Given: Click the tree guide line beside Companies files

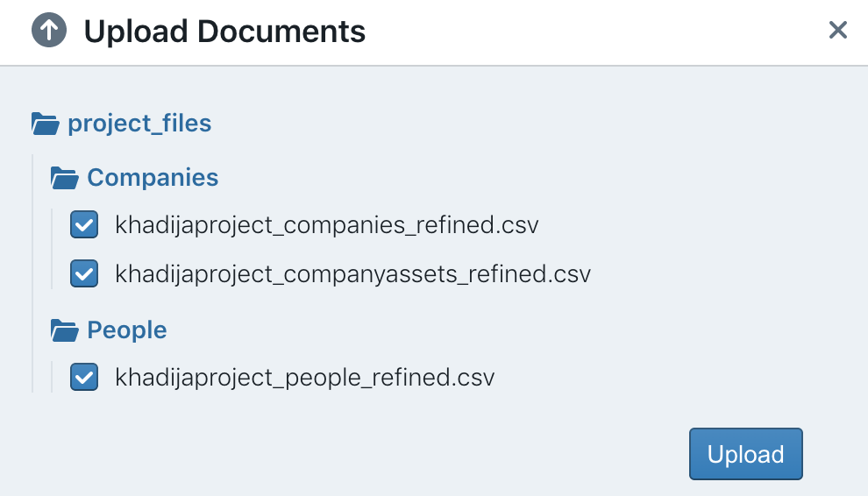Looking at the screenshot, I should coord(52,249).
